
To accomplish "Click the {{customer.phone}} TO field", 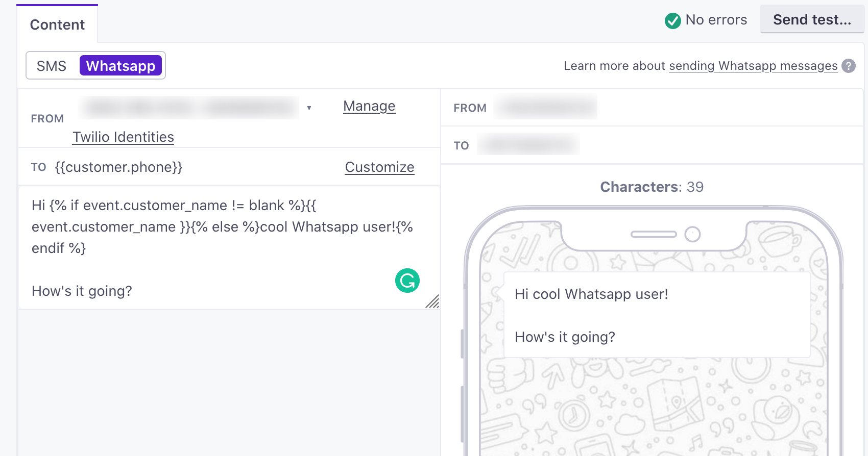I will click(119, 167).
